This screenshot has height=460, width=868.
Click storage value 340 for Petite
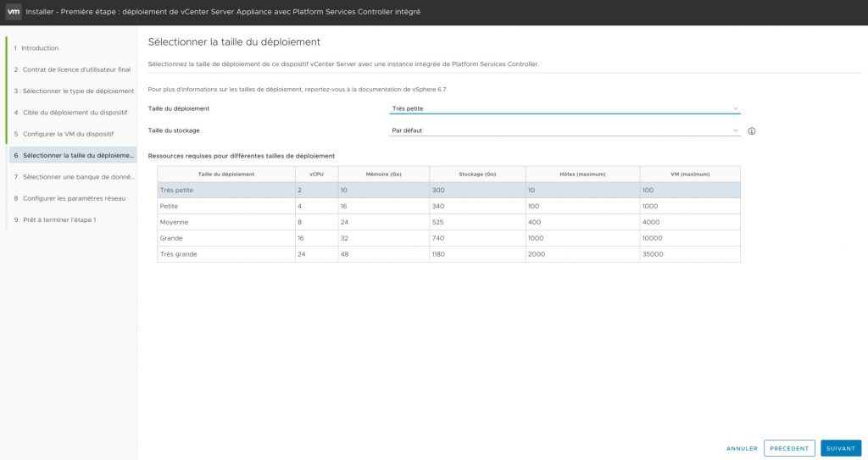(x=438, y=206)
